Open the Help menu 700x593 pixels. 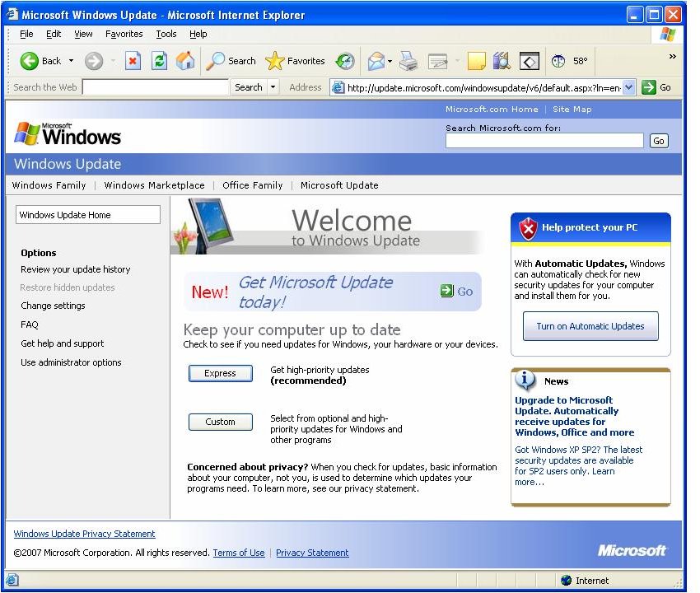[198, 34]
